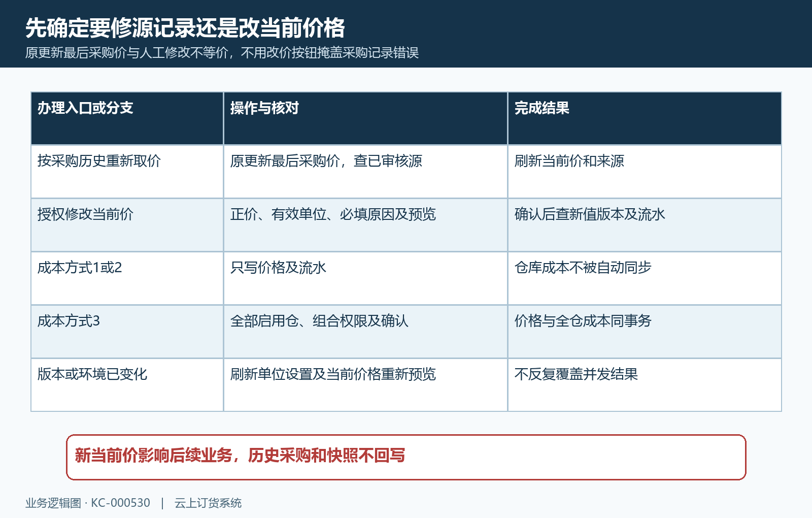
Task: Click column header 完成结果
Action: [x=645, y=118]
